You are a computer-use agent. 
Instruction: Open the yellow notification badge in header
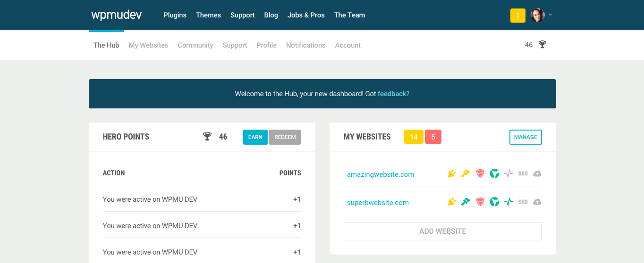(517, 16)
